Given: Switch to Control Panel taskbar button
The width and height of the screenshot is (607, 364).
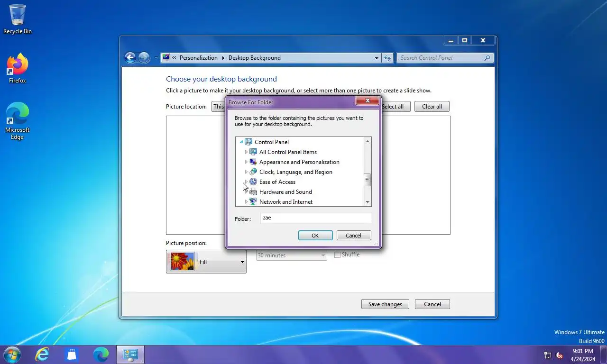Looking at the screenshot, I should pyautogui.click(x=130, y=355).
